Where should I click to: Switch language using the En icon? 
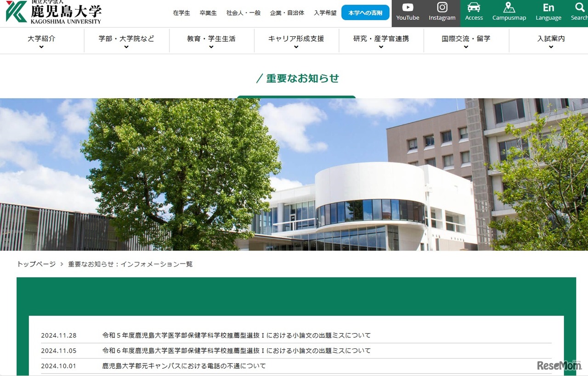click(x=548, y=11)
